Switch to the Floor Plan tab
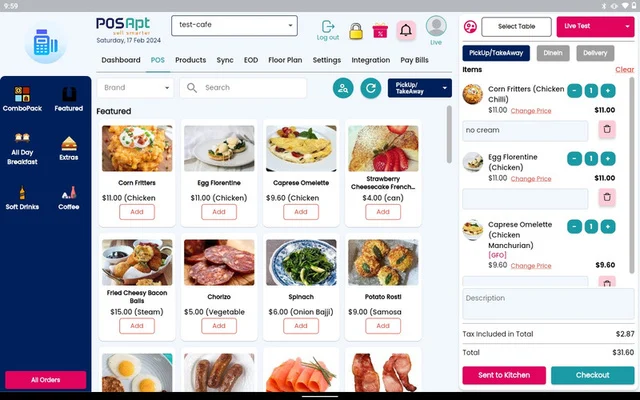Screen dimensions: 640x400 [x=285, y=60]
